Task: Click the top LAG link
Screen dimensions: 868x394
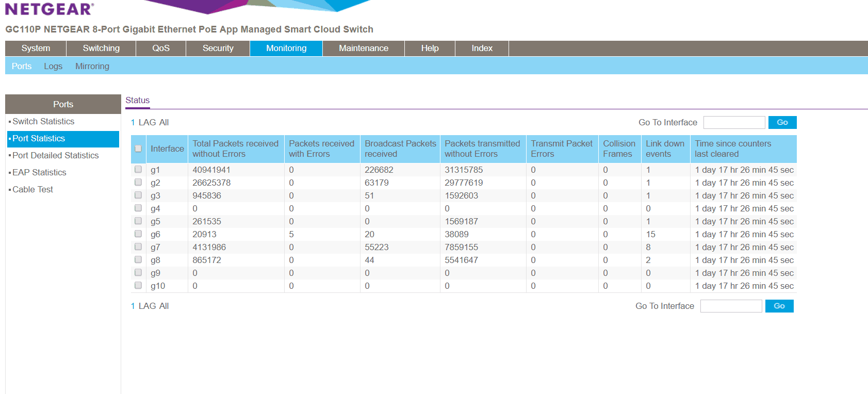Action: coord(147,122)
